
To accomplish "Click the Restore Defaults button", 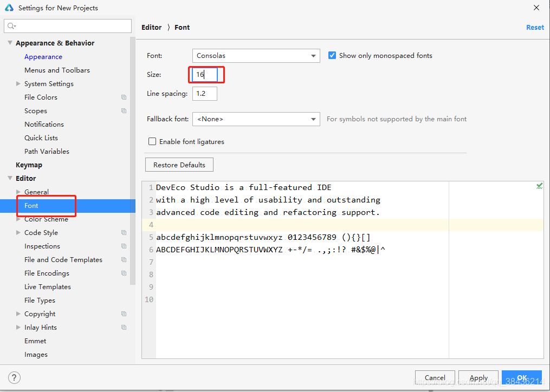I will tap(179, 165).
